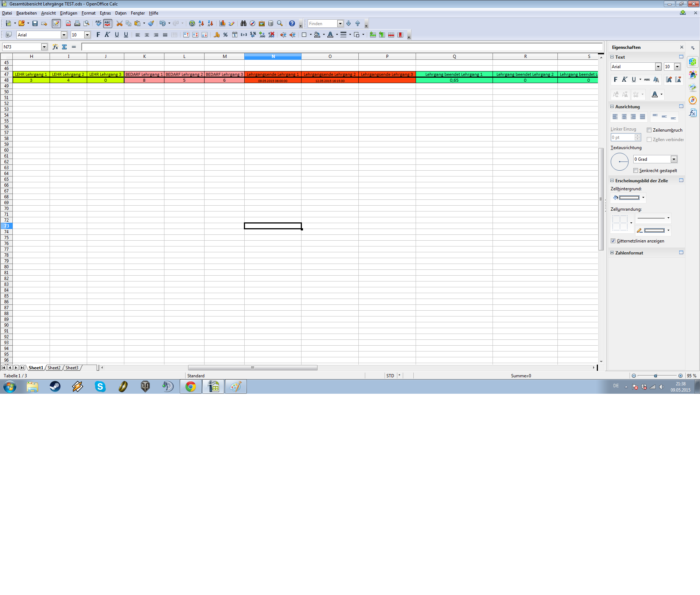The image size is (700, 595).
Task: Open Google Chrome from the taskbar
Action: [191, 386]
